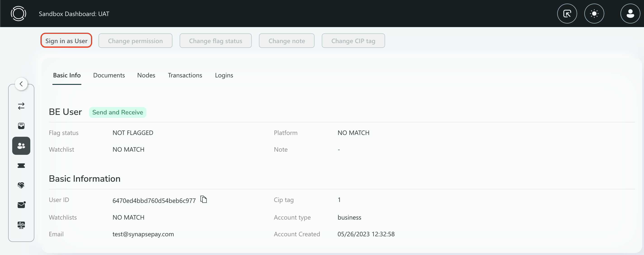The width and height of the screenshot is (644, 255).
Task: Open the user profile avatar menu
Action: tap(630, 14)
